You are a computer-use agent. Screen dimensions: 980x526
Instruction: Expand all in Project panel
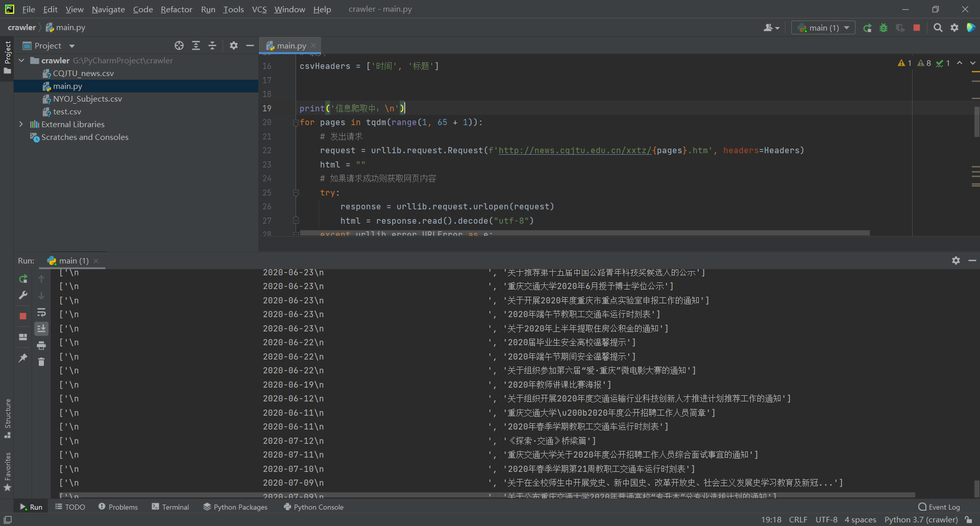(x=196, y=46)
